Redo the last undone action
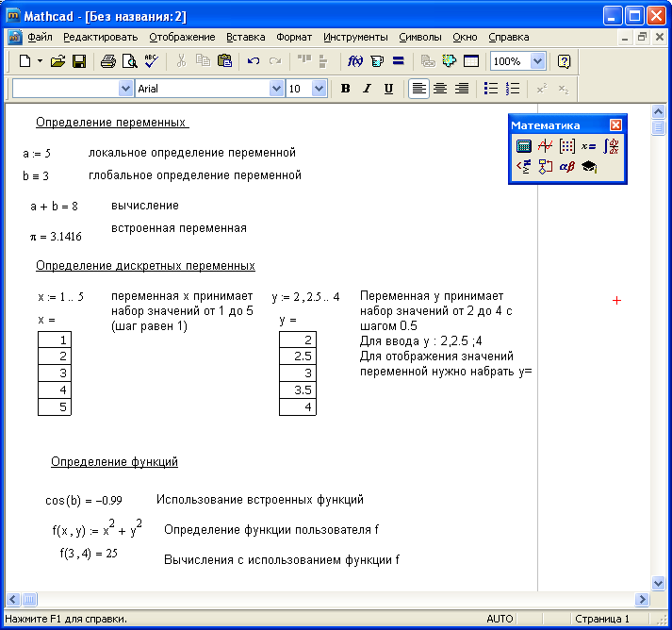672x630 pixels. [274, 61]
